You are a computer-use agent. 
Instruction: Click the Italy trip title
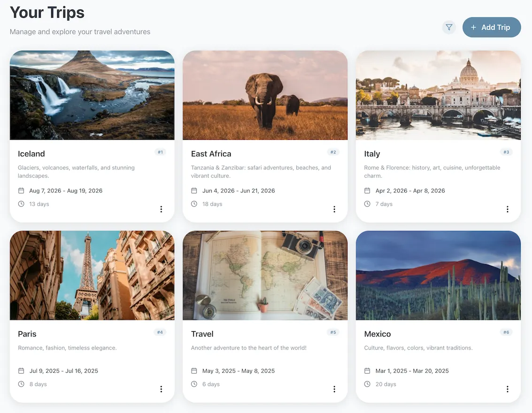[372, 154]
